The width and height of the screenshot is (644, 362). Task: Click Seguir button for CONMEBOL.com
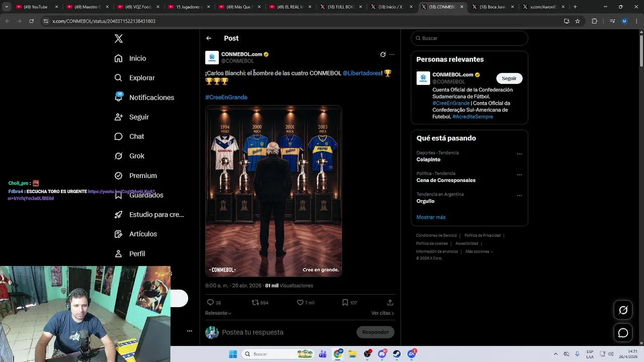pyautogui.click(x=509, y=78)
